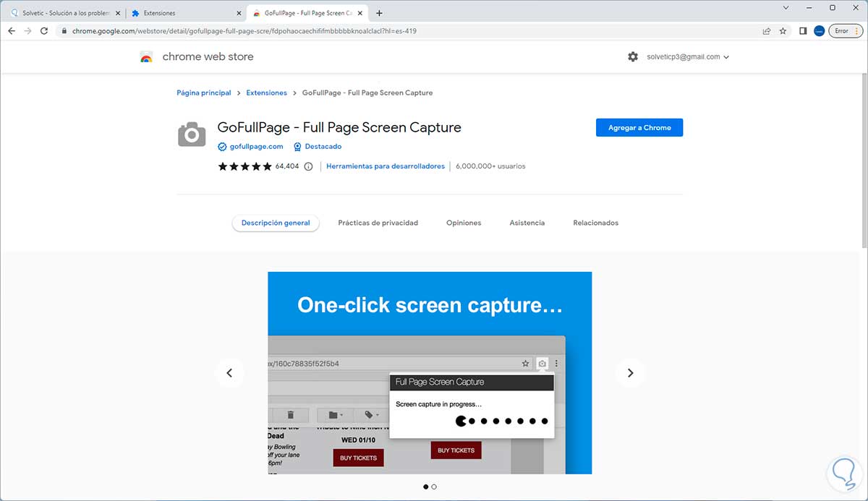The width and height of the screenshot is (868, 501).
Task: Bookmark this page with the star icon
Action: pos(783,31)
